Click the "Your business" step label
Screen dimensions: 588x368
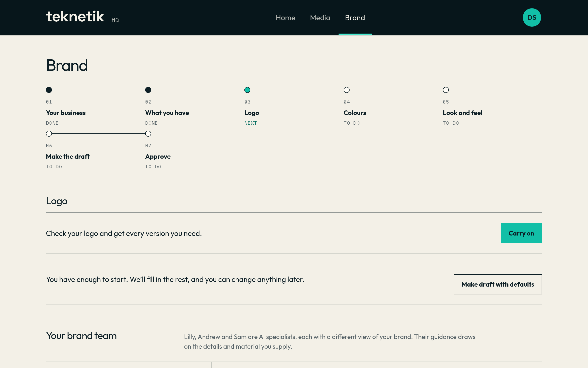(66, 113)
